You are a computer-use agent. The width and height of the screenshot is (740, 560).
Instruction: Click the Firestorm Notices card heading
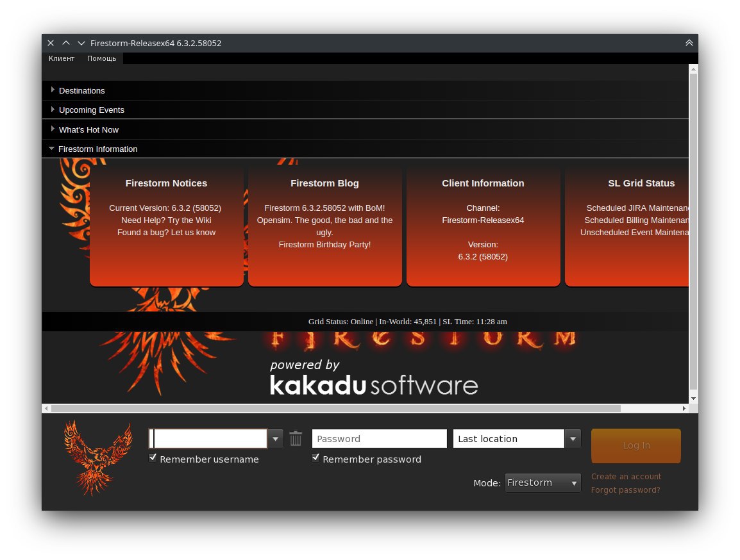click(x=166, y=183)
